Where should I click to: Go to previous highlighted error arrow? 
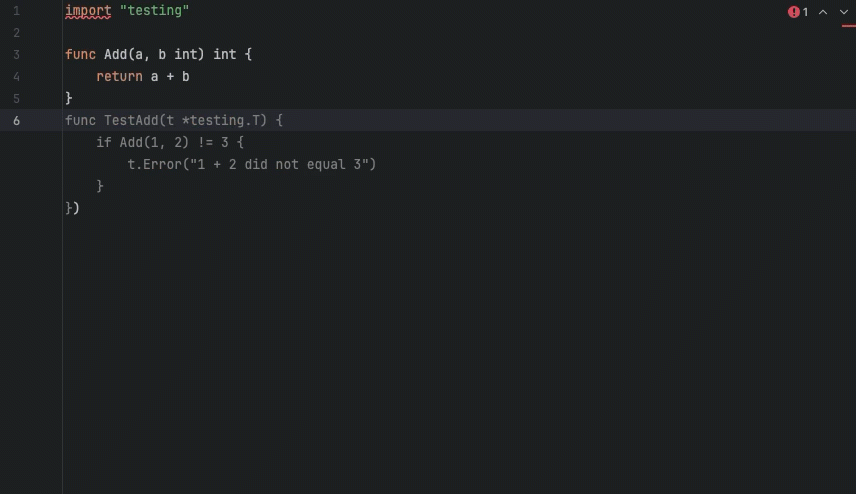click(823, 12)
